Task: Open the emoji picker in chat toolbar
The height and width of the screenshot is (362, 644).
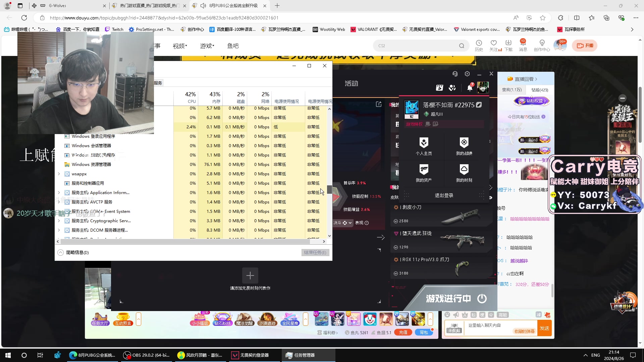Action: coord(447,315)
